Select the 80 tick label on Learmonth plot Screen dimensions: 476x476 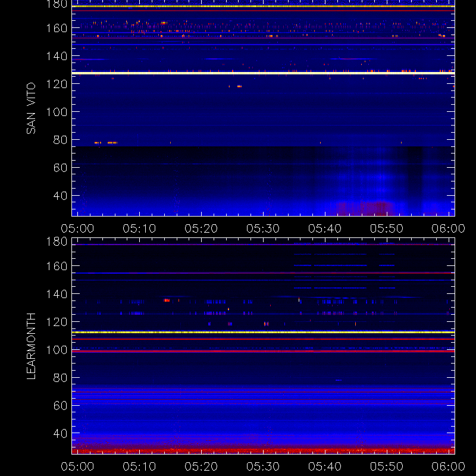tap(60, 378)
